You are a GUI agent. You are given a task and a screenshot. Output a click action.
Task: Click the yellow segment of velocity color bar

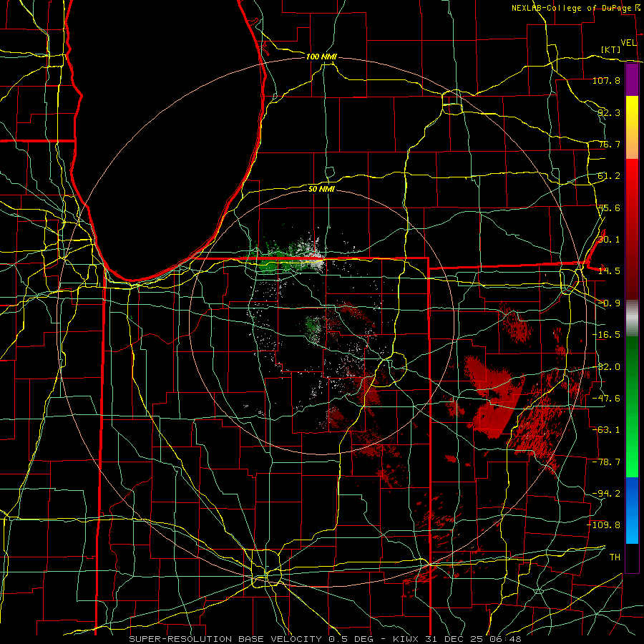[632, 127]
